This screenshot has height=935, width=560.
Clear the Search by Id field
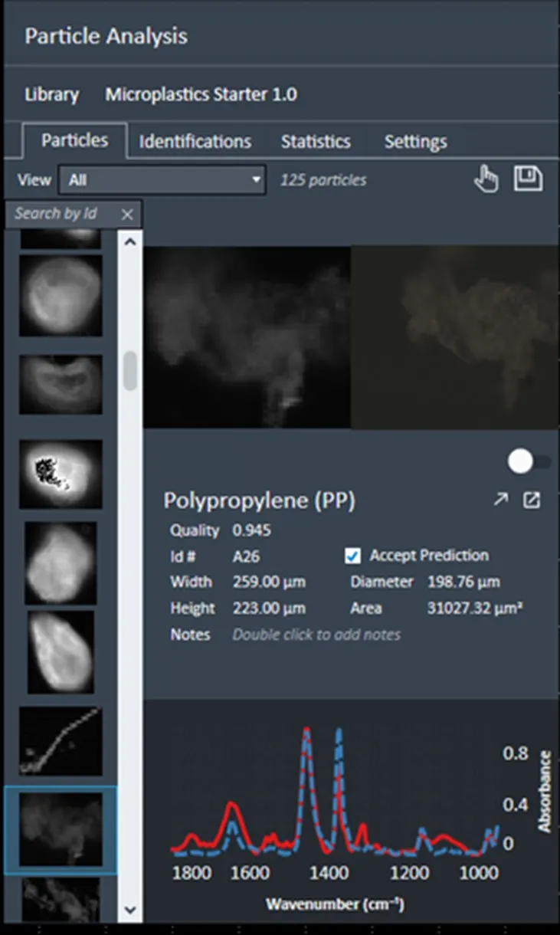click(127, 215)
